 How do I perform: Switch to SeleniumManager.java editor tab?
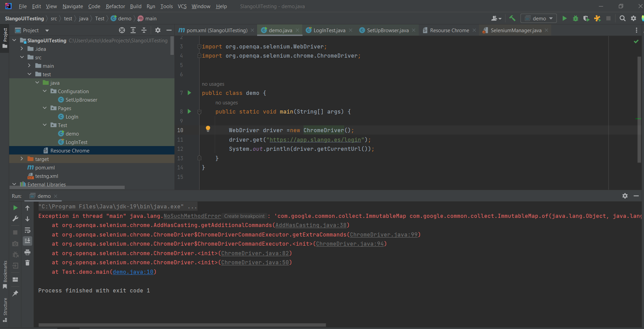point(516,30)
